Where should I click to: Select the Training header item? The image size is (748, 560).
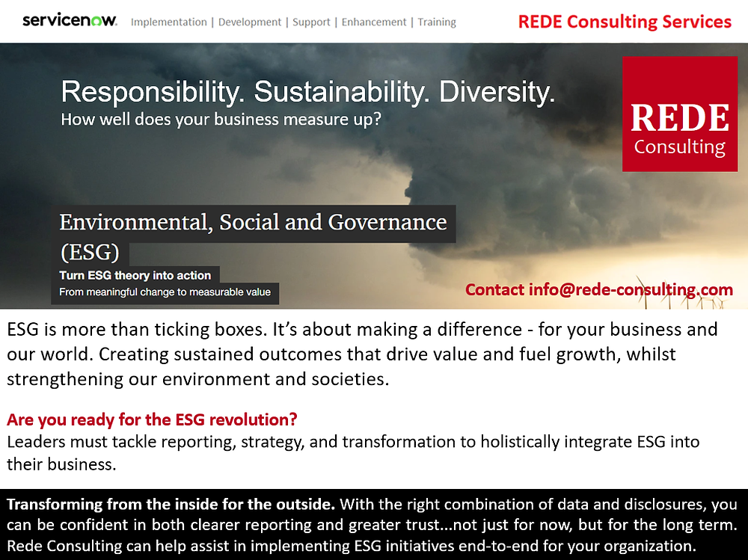click(x=437, y=22)
